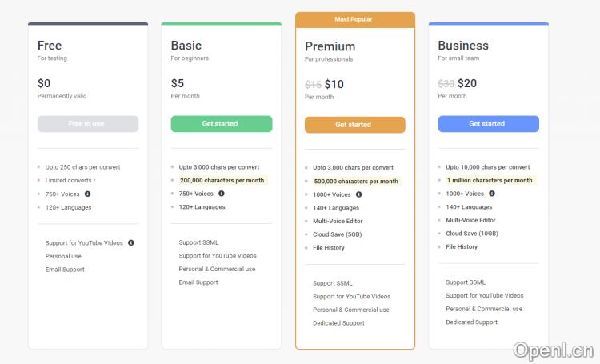The width and height of the screenshot is (600, 364).
Task: Click Cloud Save (10GB) in Business plan
Action: coord(472,234)
